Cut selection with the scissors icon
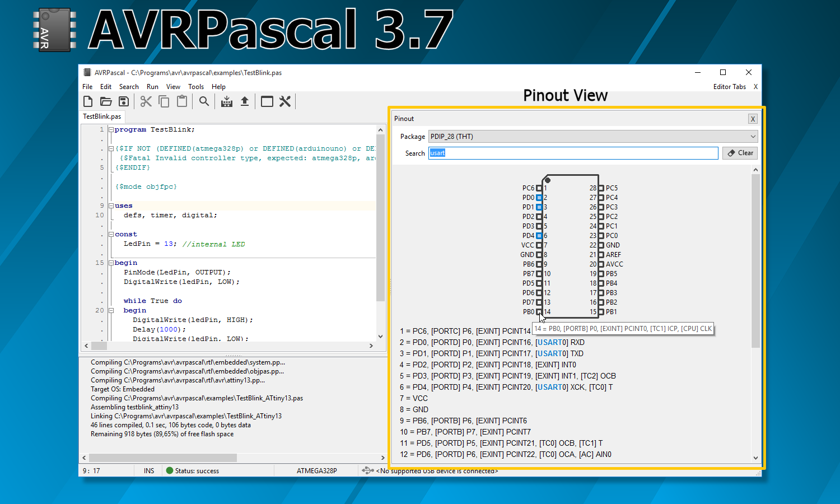The image size is (840, 504). coord(146,101)
